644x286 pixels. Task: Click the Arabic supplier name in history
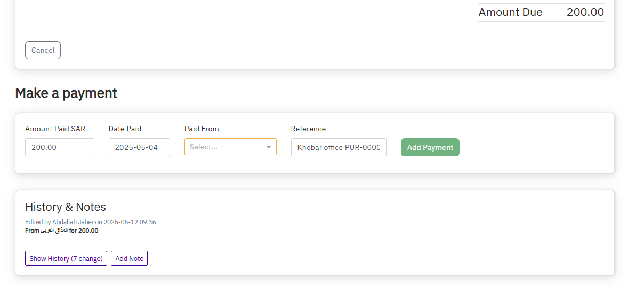click(54, 231)
